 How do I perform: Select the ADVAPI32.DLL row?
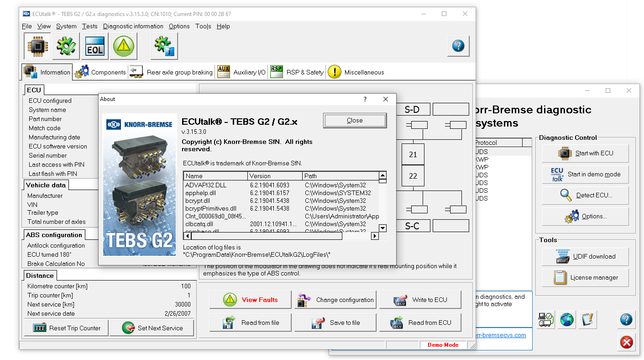tap(281, 185)
